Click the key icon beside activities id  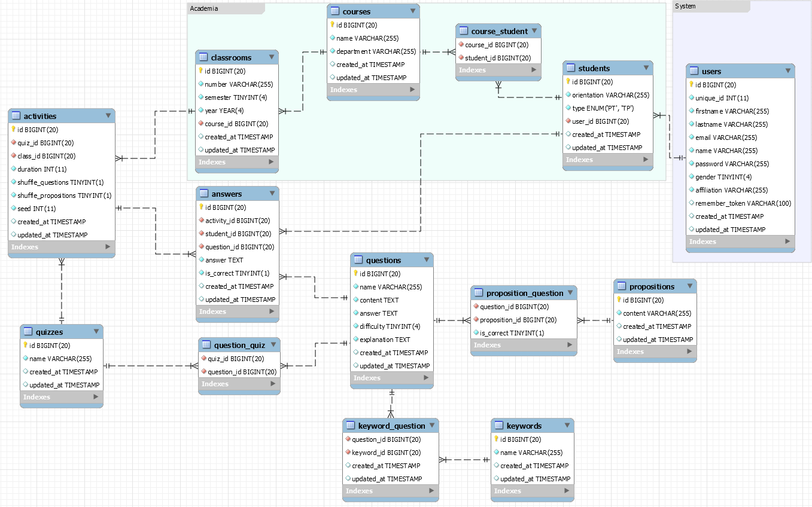click(x=13, y=129)
